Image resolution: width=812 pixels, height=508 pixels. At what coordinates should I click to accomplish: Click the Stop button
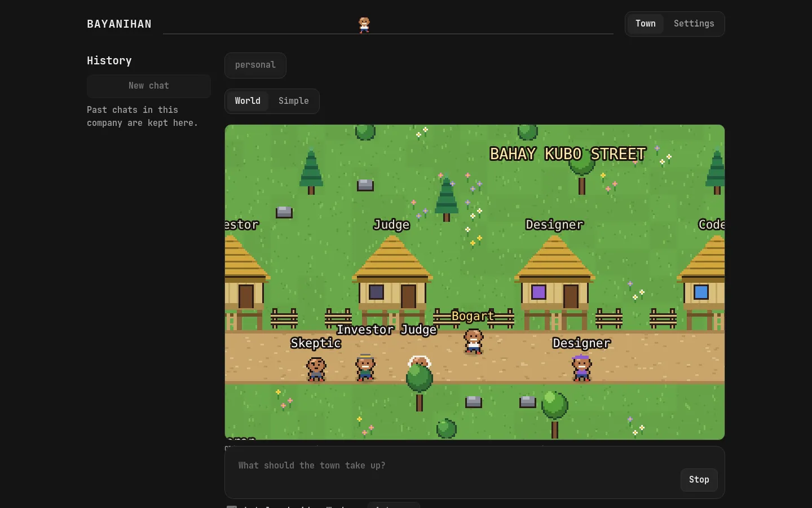tap(699, 480)
